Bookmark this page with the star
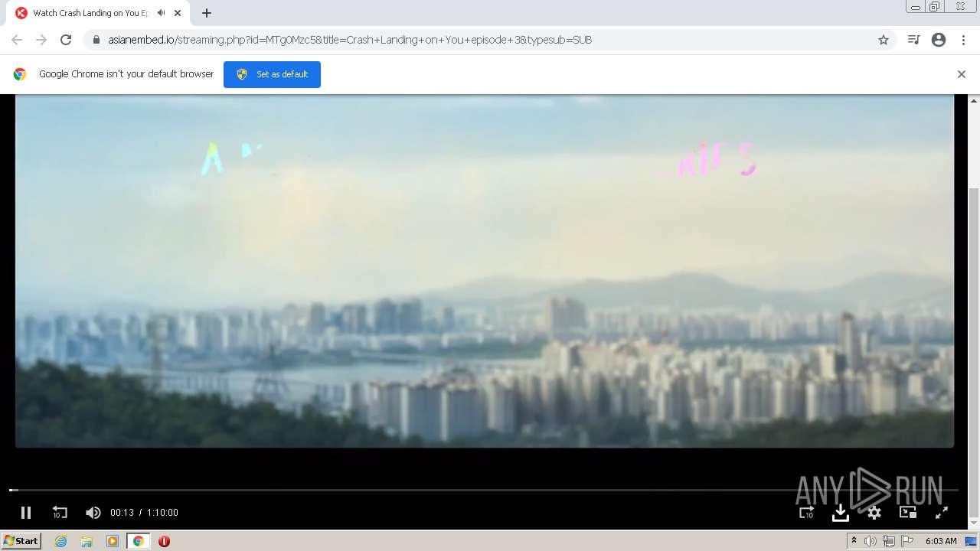This screenshot has width=980, height=551. pyautogui.click(x=884, y=40)
